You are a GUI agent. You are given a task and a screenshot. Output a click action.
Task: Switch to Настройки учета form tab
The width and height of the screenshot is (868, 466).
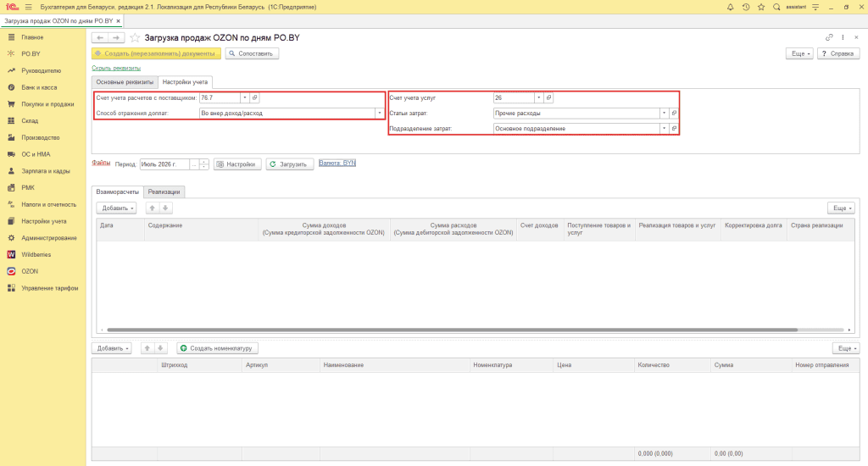coord(185,82)
